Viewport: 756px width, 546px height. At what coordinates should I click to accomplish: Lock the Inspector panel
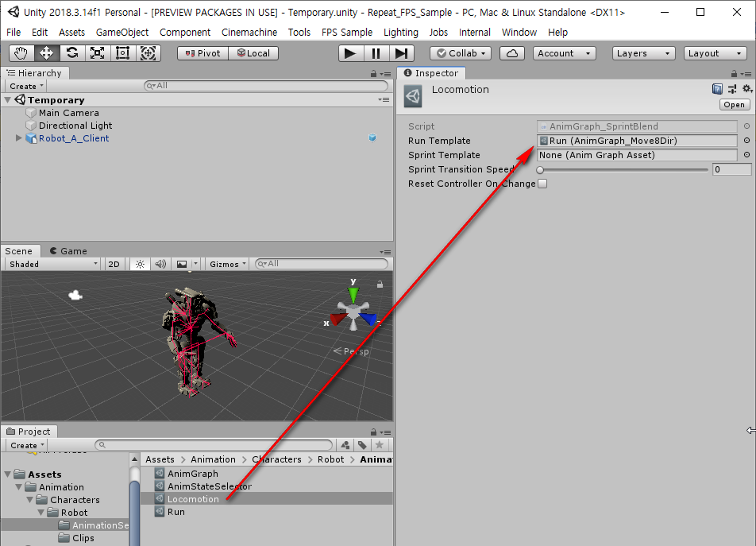click(x=734, y=74)
